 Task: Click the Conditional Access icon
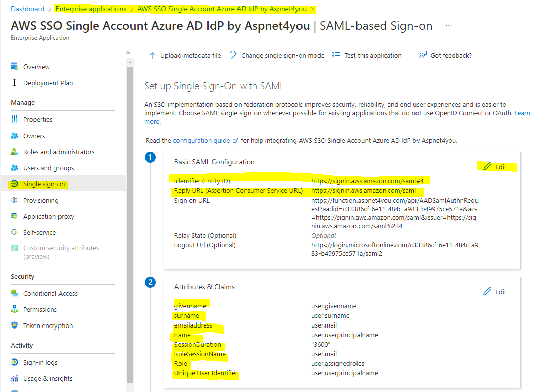(x=15, y=293)
